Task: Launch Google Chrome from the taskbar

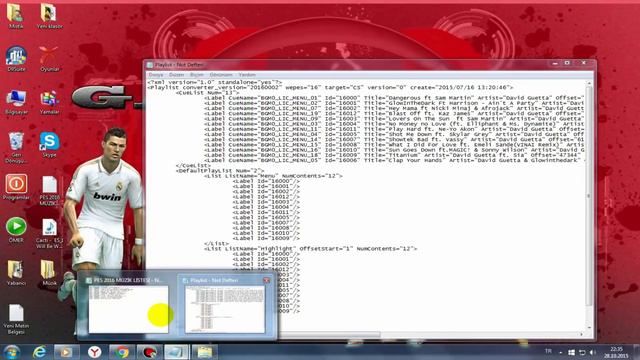Action: pyautogui.click(x=121, y=352)
